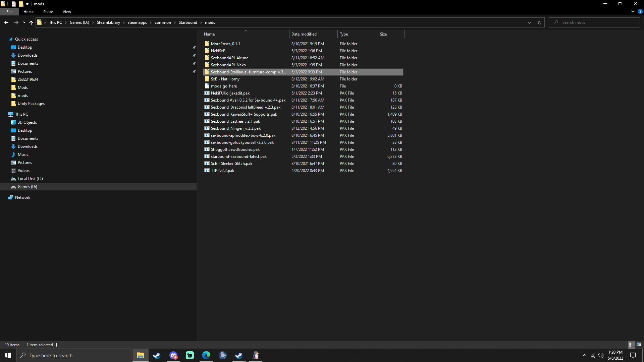
Task: Click the Search mods box
Action: (x=594, y=22)
